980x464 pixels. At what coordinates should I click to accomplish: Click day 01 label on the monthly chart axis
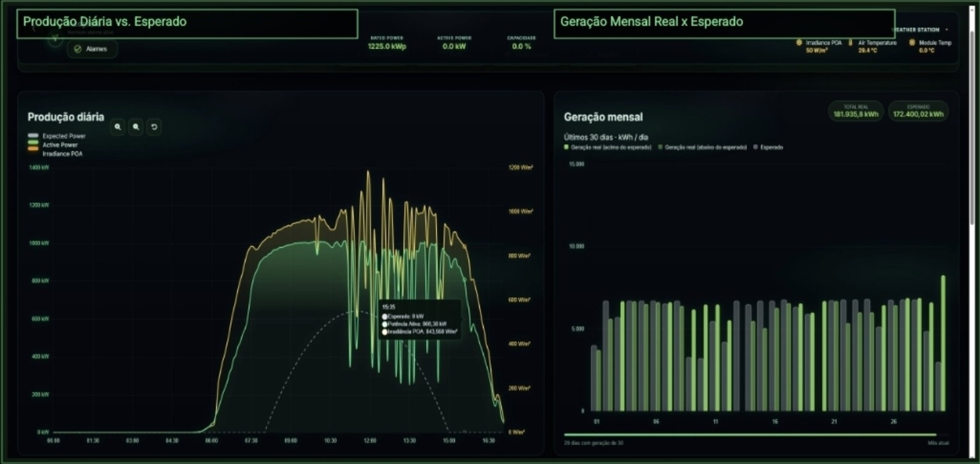point(597,422)
